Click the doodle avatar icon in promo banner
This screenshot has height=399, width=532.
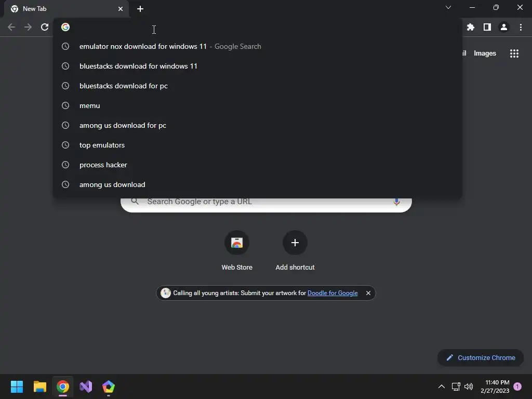click(166, 293)
